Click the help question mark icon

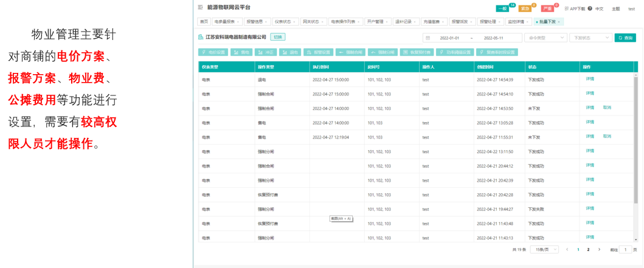[590, 9]
